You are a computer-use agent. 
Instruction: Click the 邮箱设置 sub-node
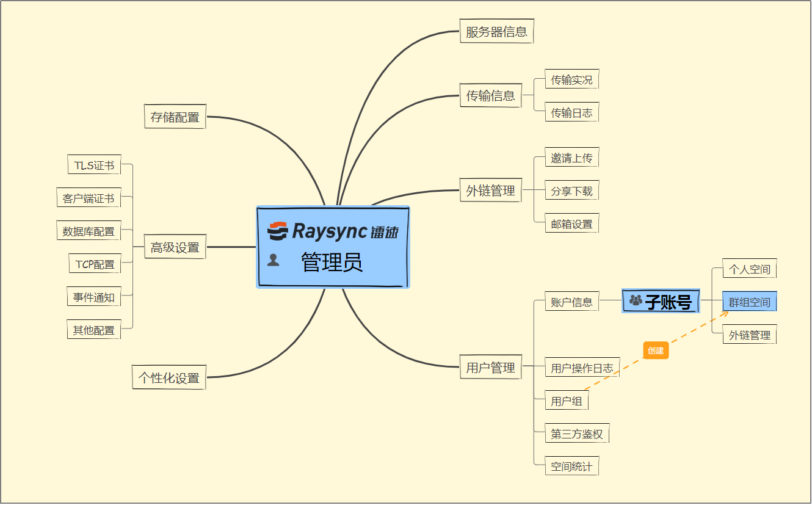[x=572, y=223]
